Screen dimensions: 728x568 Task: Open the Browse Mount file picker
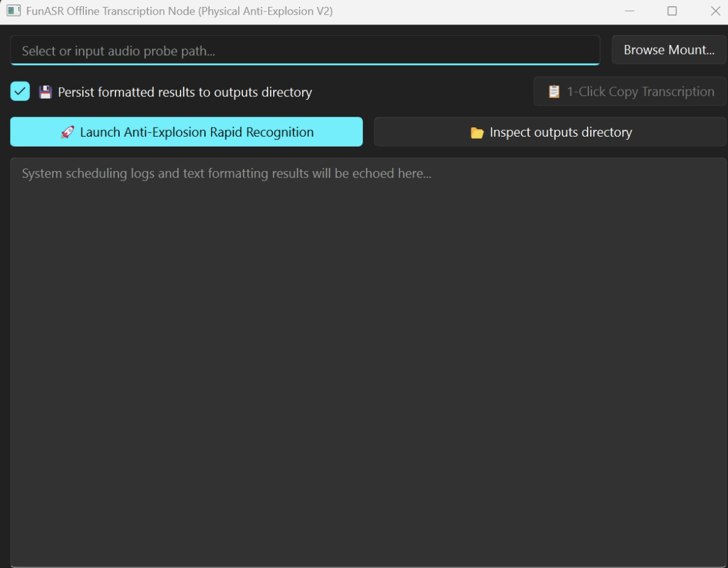(x=668, y=50)
